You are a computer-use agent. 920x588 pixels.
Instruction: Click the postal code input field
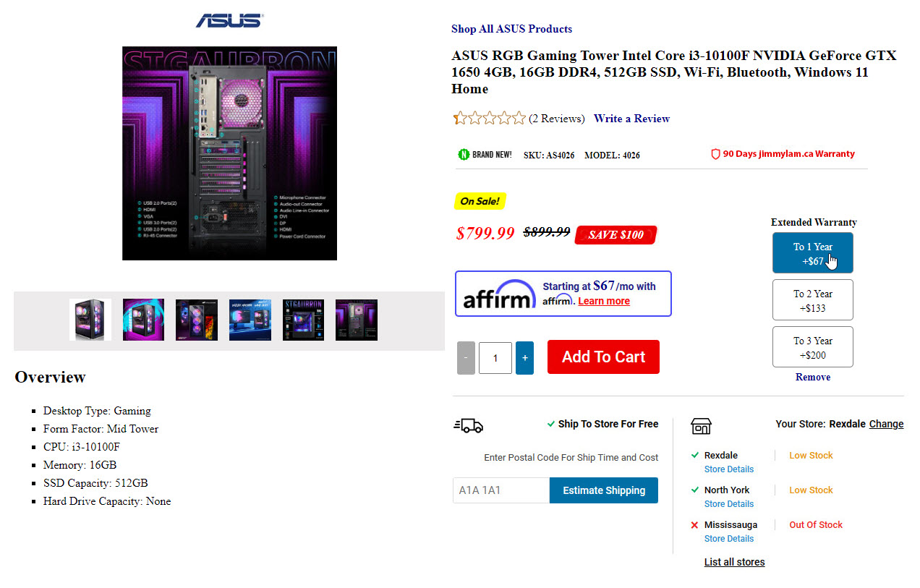501,490
